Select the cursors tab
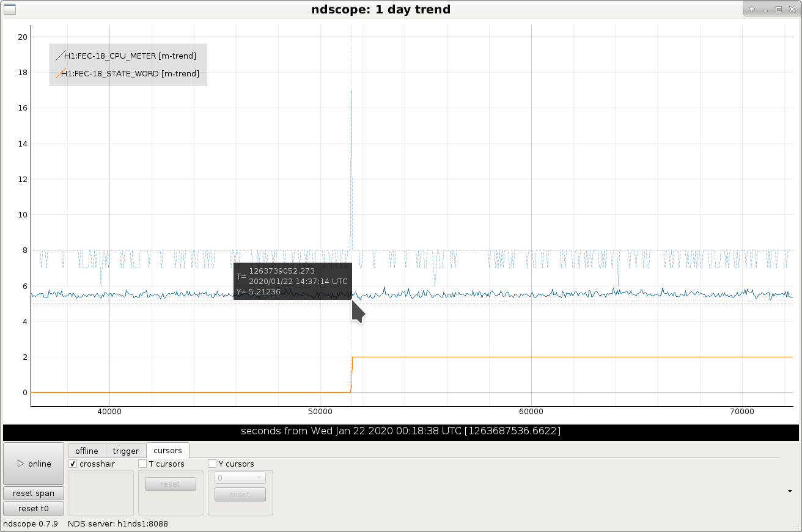 (167, 450)
